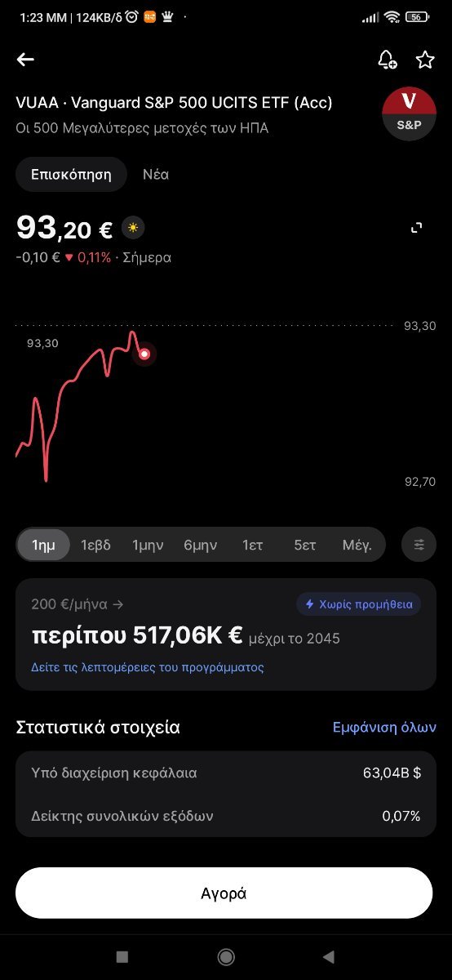Viewport: 452px width, 980px height.
Task: Select the Μέγ. time range
Action: pyautogui.click(x=357, y=545)
